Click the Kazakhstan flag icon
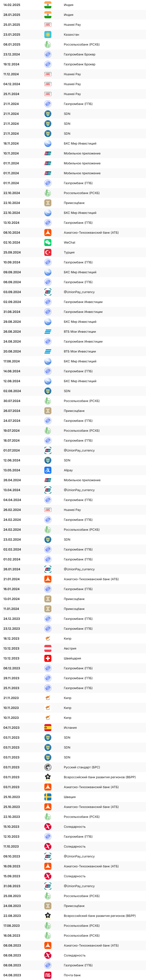The height and width of the screenshot is (980, 146). 48,35
